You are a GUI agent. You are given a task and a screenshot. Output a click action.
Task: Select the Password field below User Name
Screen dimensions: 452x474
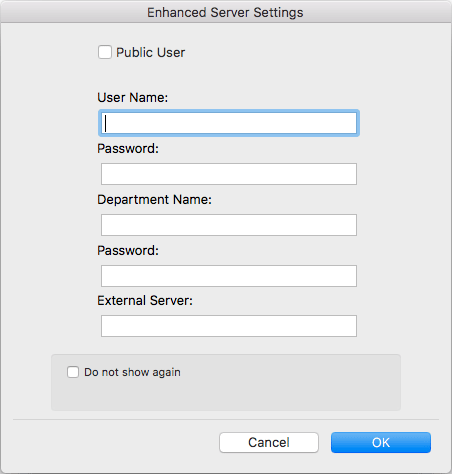tap(229, 174)
